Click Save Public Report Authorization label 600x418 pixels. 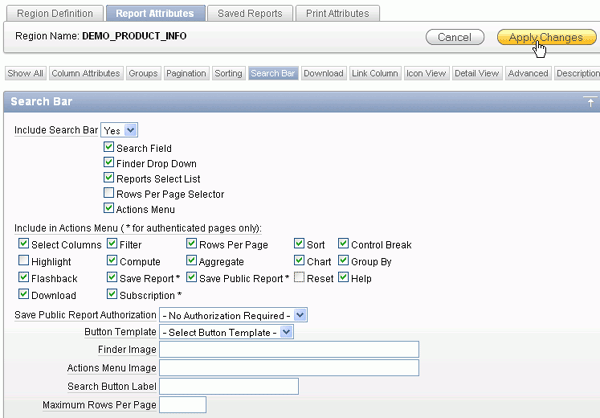coord(85,315)
